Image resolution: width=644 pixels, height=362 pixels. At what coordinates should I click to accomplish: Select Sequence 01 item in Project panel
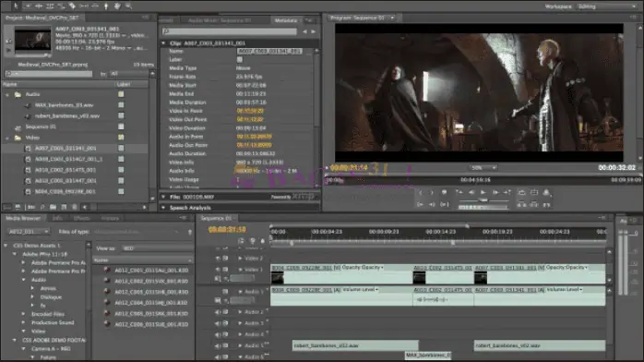42,127
